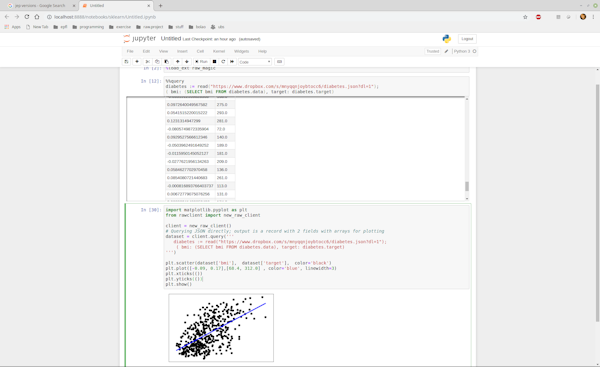Click the In [30] cell prompt
Image resolution: width=600 pixels, height=367 pixels.
point(151,210)
